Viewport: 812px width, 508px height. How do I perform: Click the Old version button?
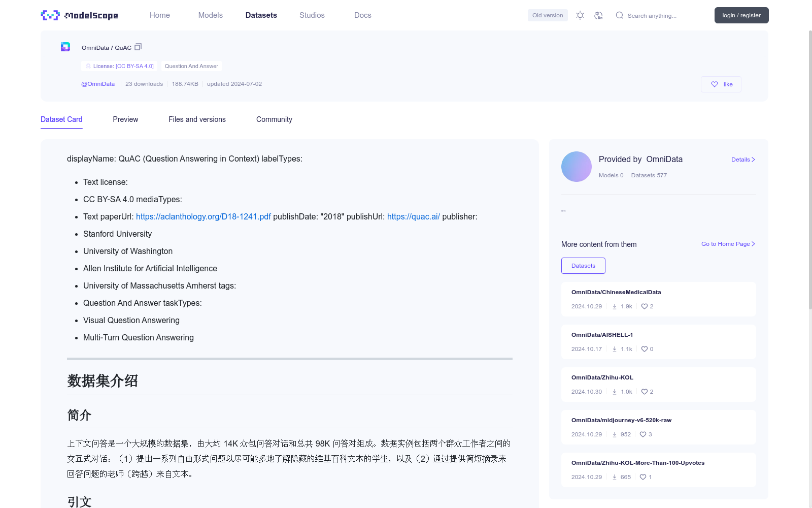pos(548,15)
